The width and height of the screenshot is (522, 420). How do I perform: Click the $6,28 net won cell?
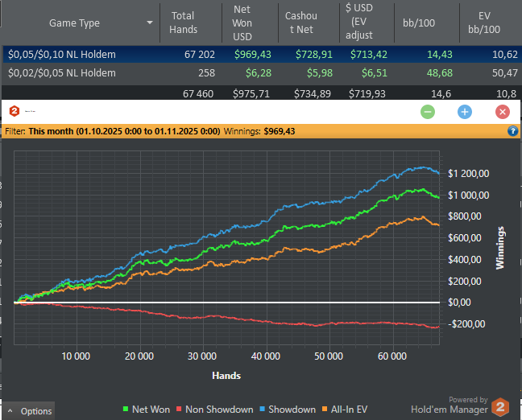click(x=259, y=73)
